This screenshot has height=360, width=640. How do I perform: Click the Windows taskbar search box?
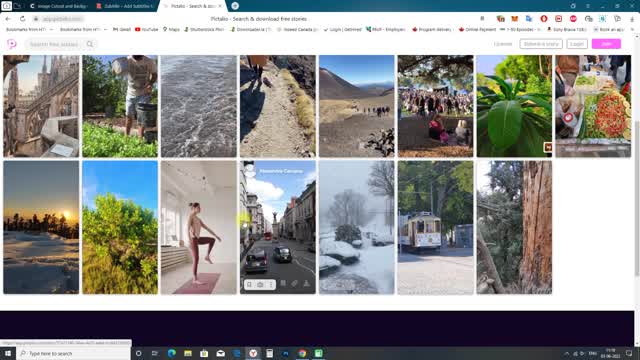tap(73, 353)
